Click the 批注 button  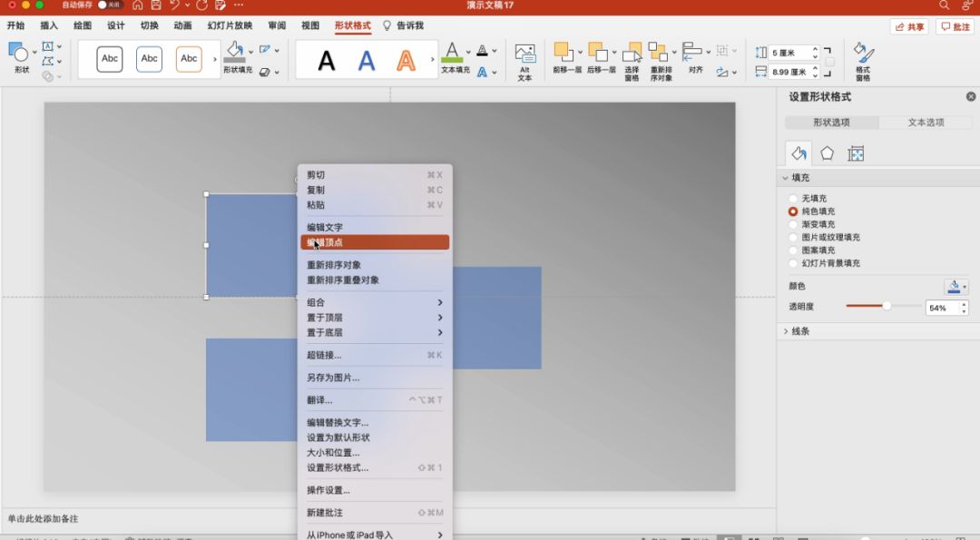[955, 27]
